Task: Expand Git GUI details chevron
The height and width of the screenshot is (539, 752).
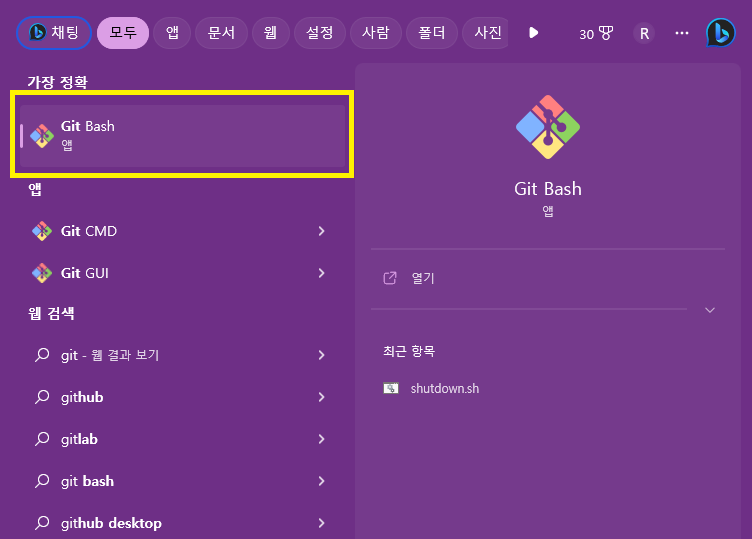Action: tap(321, 273)
